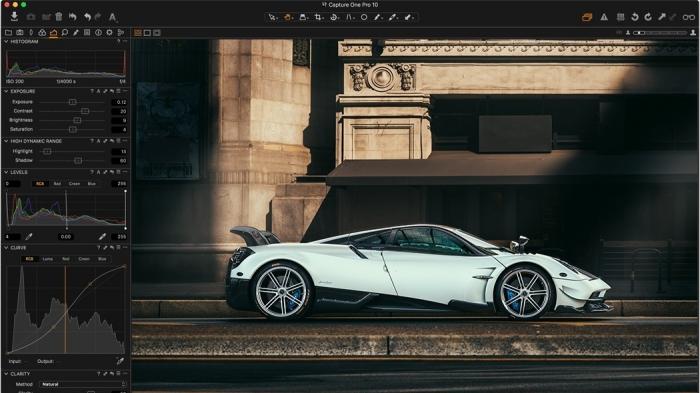700x393 pixels.
Task: Click the camera Capture icon in toolbar
Action: pos(31,17)
